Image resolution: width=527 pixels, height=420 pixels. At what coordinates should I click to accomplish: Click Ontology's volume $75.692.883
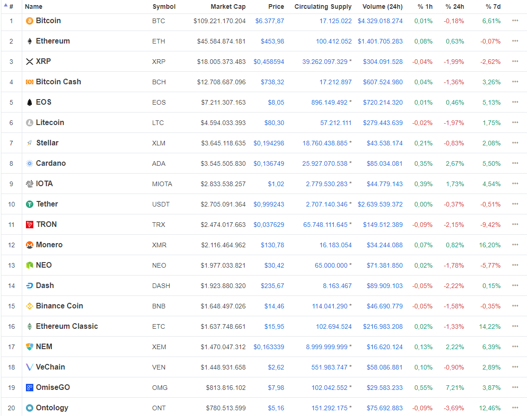[x=384, y=408]
